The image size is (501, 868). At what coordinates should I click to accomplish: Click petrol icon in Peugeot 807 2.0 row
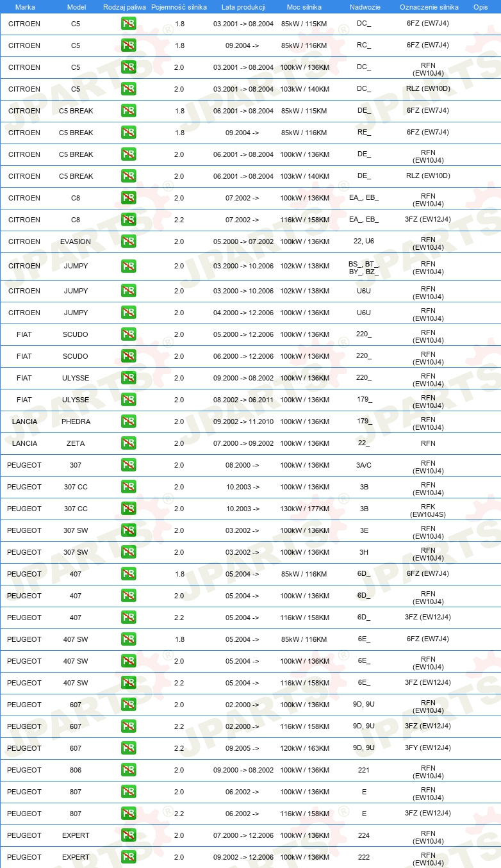click(x=129, y=792)
